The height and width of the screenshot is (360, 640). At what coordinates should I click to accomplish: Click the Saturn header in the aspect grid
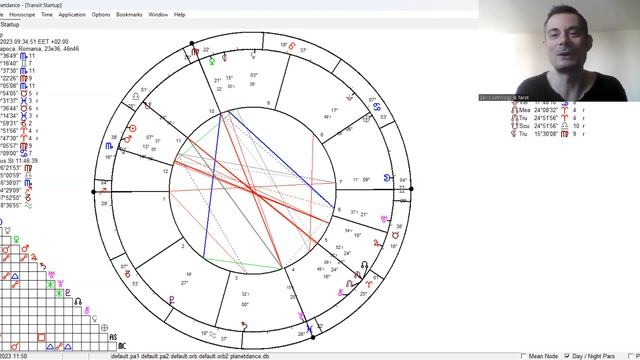coord(43,266)
